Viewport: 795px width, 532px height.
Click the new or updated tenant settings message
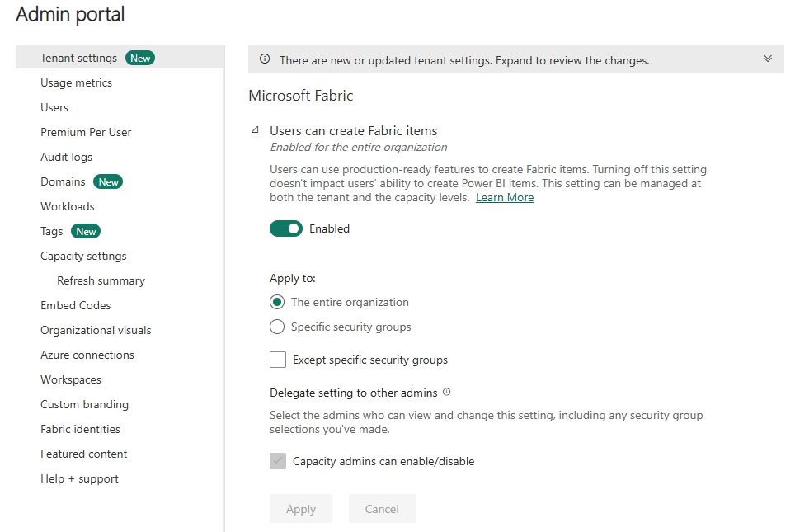point(464,60)
